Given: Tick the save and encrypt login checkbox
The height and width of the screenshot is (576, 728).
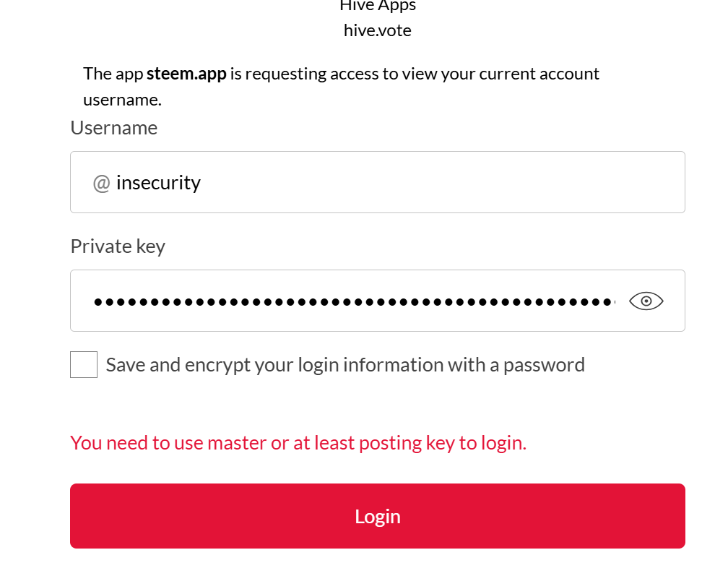Looking at the screenshot, I should pyautogui.click(x=84, y=365).
